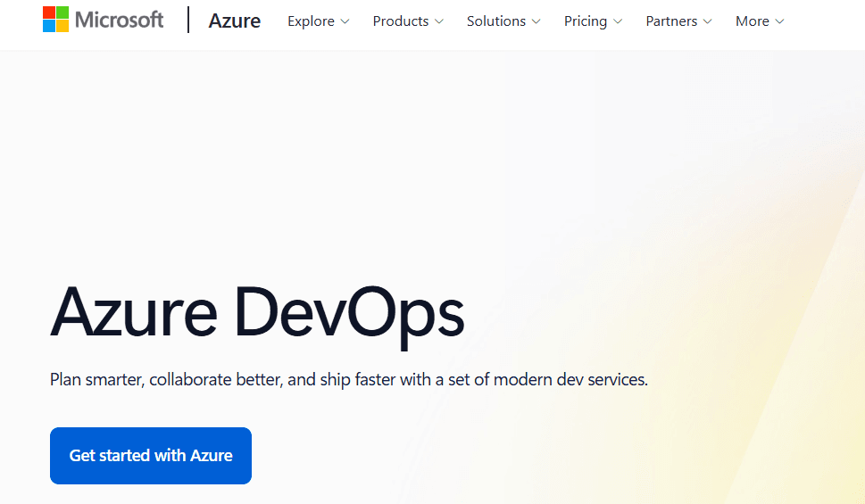Open the Microsoft wordmark link
Viewport: 865px width, 504px height.
point(119,20)
